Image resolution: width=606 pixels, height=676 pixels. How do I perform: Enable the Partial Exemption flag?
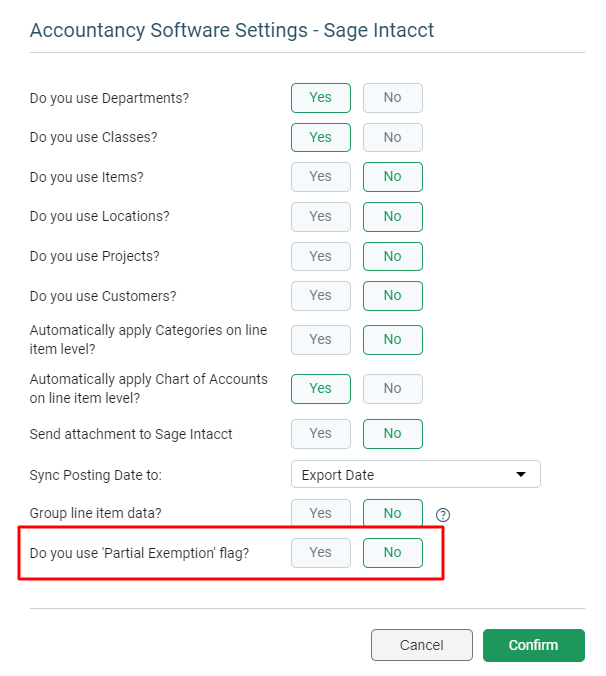pyautogui.click(x=321, y=553)
